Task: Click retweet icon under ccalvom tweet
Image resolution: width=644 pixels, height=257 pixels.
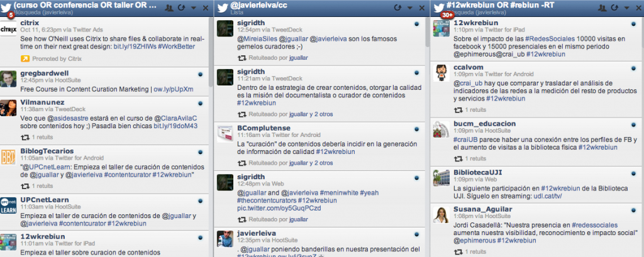Action: [458, 110]
